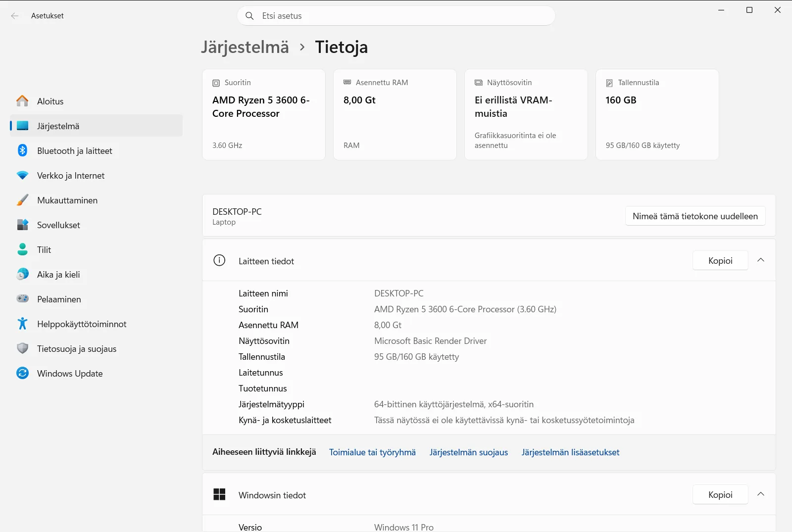
Task: Click the 64-bittinen käyttöjärjestelmä text
Action: pos(454,404)
